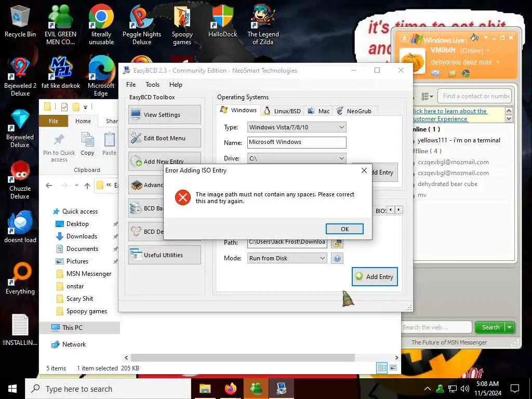The height and width of the screenshot is (399, 532).
Task: Select Quick access in navigation pane
Action: pyautogui.click(x=75, y=211)
